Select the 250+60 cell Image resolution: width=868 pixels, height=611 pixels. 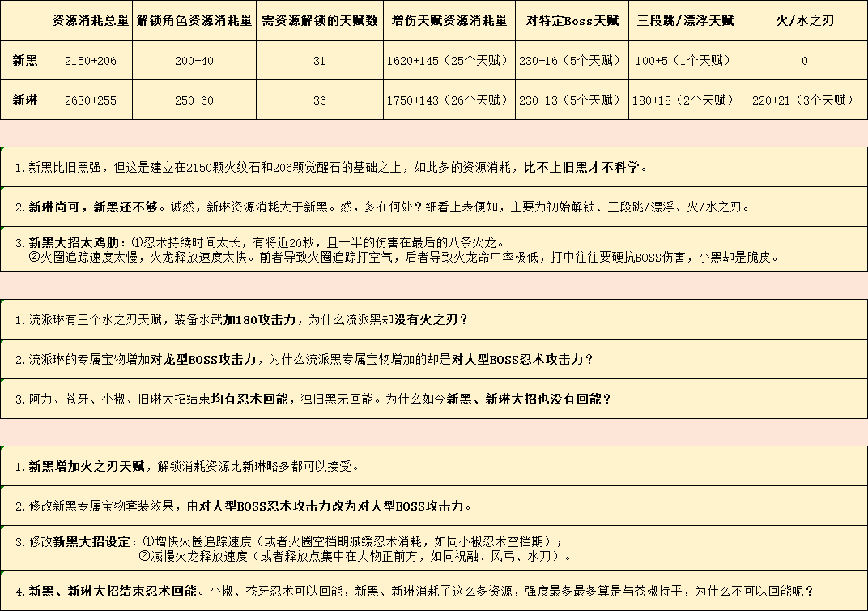click(x=194, y=100)
